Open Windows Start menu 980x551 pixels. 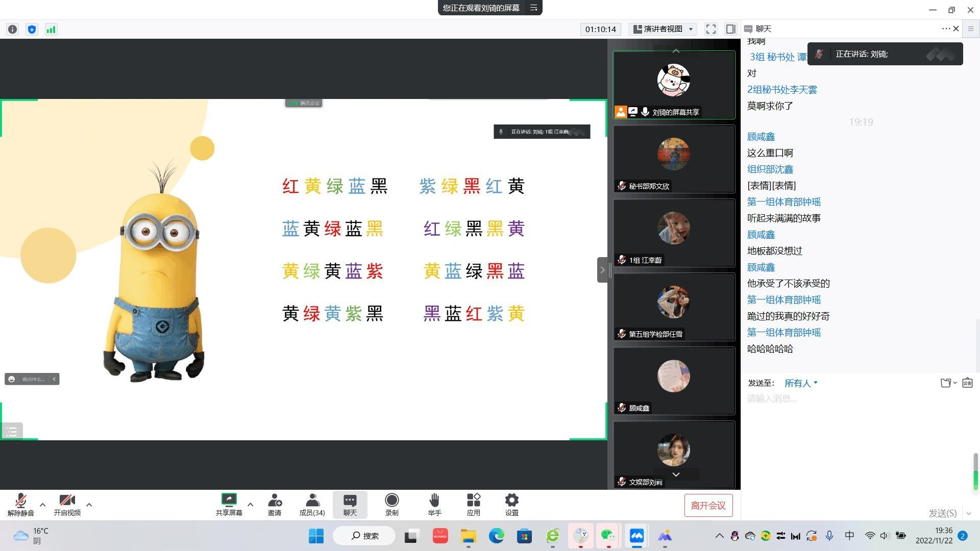tap(316, 536)
